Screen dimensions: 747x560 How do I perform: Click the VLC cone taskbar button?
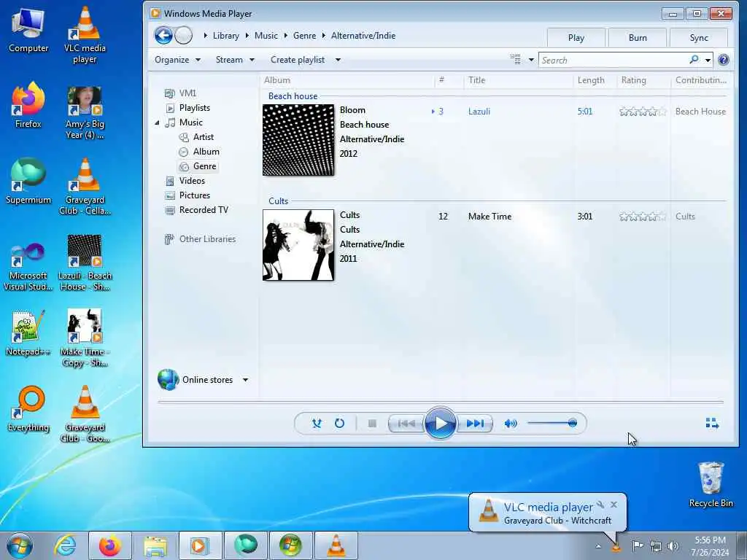(336, 545)
